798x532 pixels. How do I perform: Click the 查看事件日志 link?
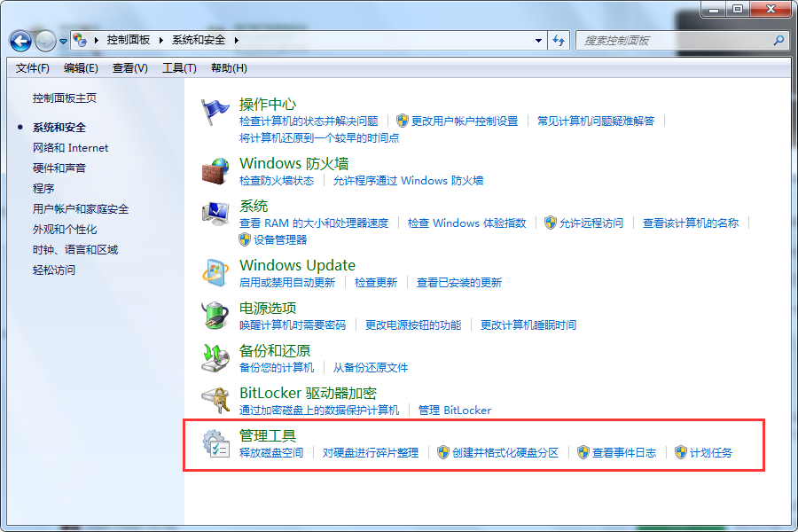point(624,453)
